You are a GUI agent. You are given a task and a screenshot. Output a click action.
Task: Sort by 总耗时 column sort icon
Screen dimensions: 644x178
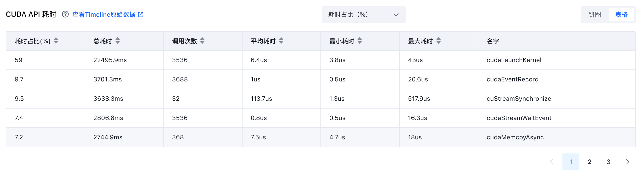[118, 41]
